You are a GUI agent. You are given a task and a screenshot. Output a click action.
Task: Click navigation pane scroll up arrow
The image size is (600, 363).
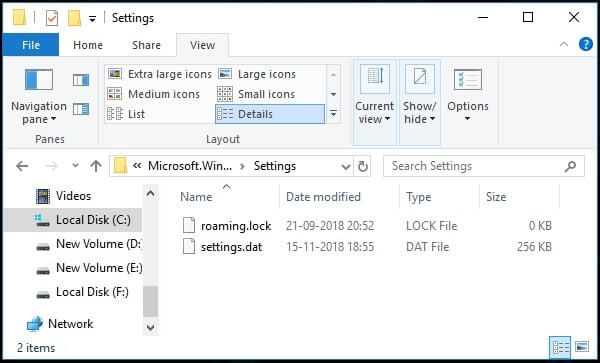coord(150,193)
